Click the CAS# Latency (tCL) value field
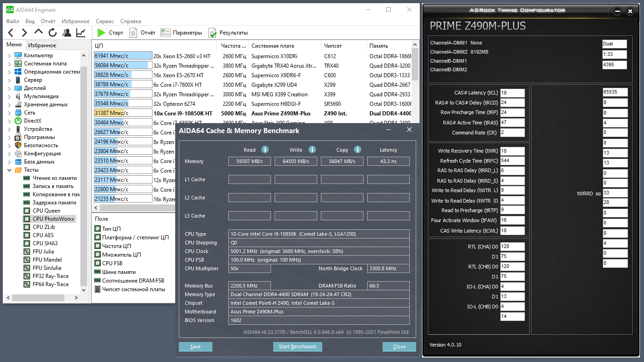 click(x=512, y=93)
